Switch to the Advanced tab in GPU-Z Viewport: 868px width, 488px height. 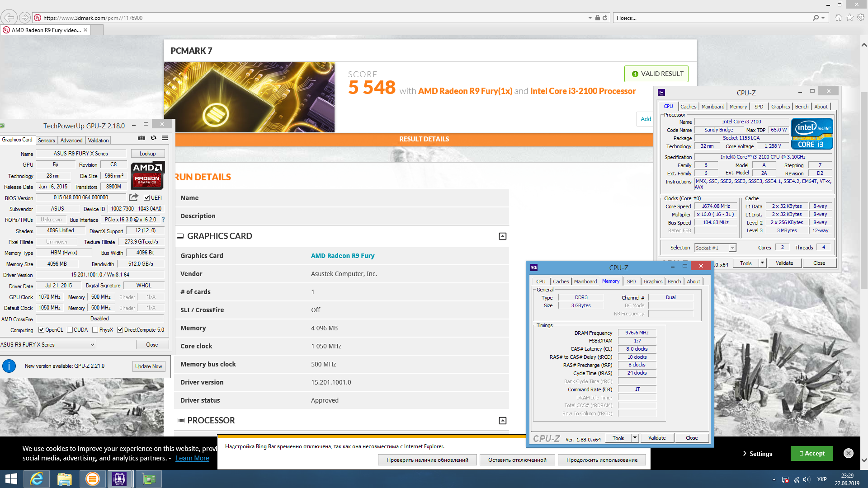[71, 141]
